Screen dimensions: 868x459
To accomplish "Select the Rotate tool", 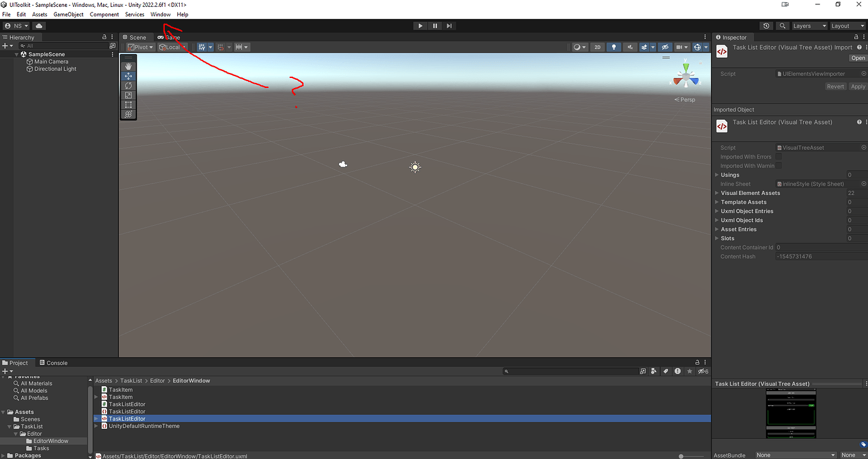I will pos(128,86).
